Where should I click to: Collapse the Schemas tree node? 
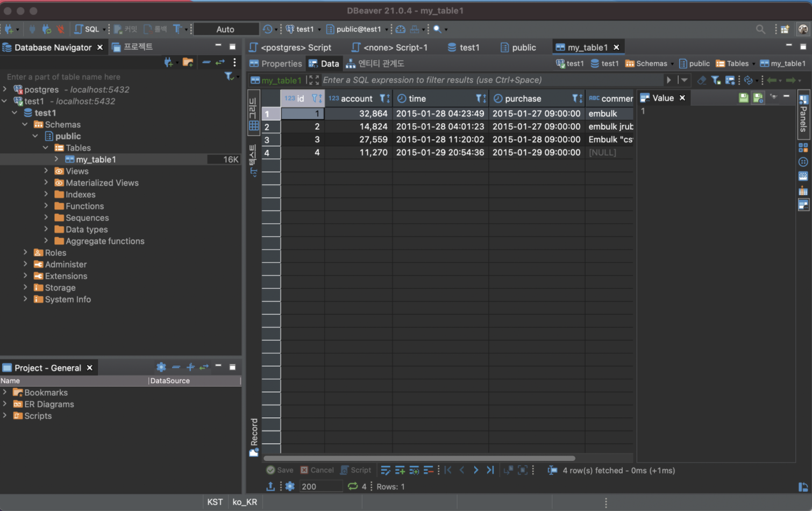coord(25,124)
